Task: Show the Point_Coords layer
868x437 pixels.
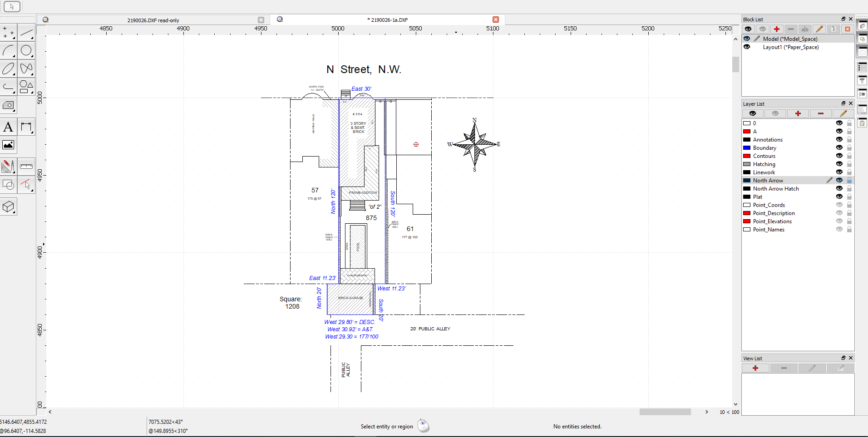Action: tap(839, 205)
